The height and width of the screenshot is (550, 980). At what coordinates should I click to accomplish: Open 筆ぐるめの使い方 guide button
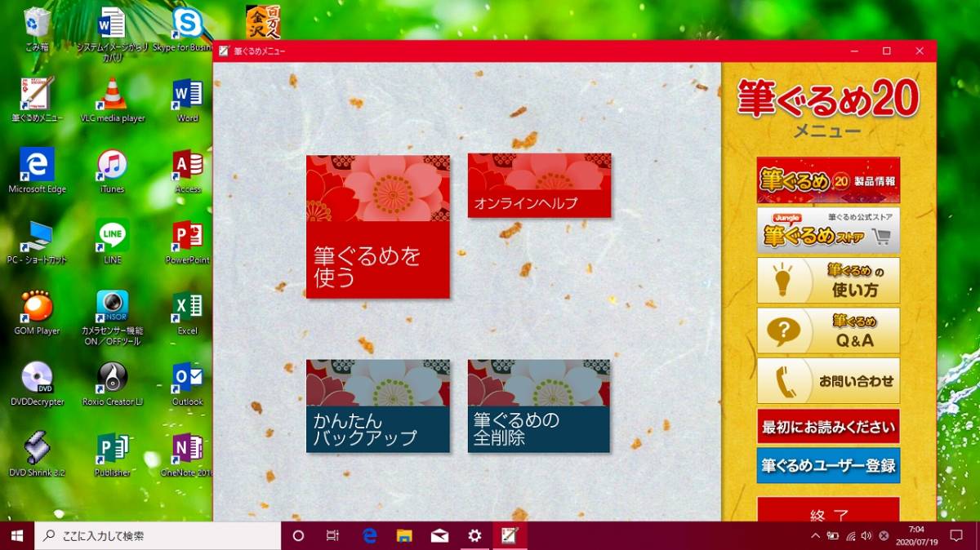tap(828, 280)
